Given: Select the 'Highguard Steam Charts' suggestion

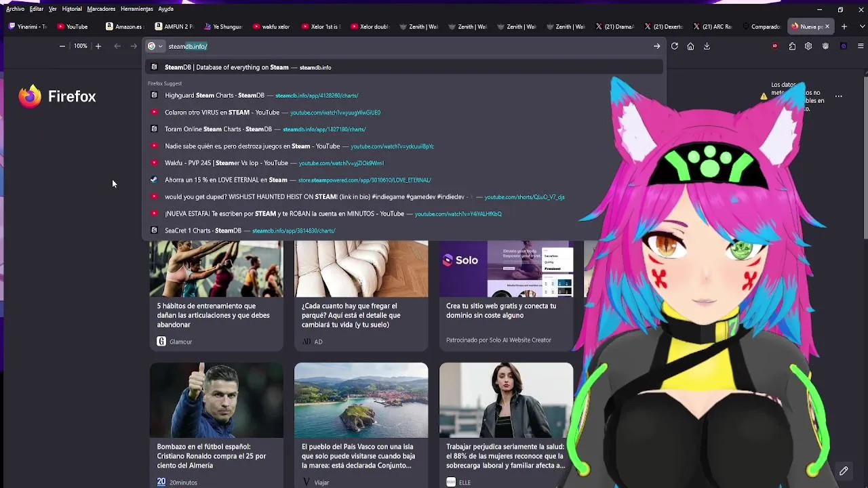Looking at the screenshot, I should [404, 96].
